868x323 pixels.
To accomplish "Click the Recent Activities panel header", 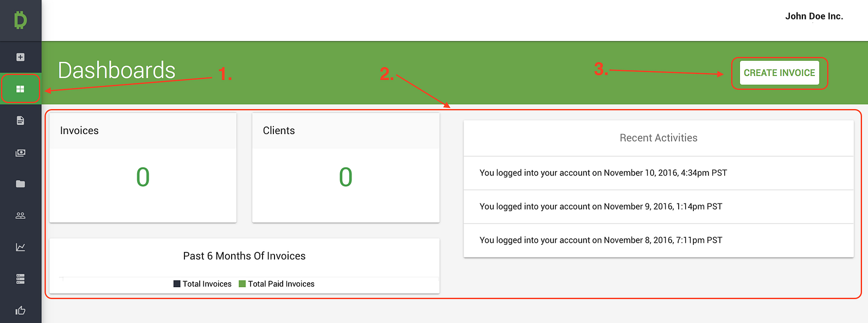I will tap(658, 138).
